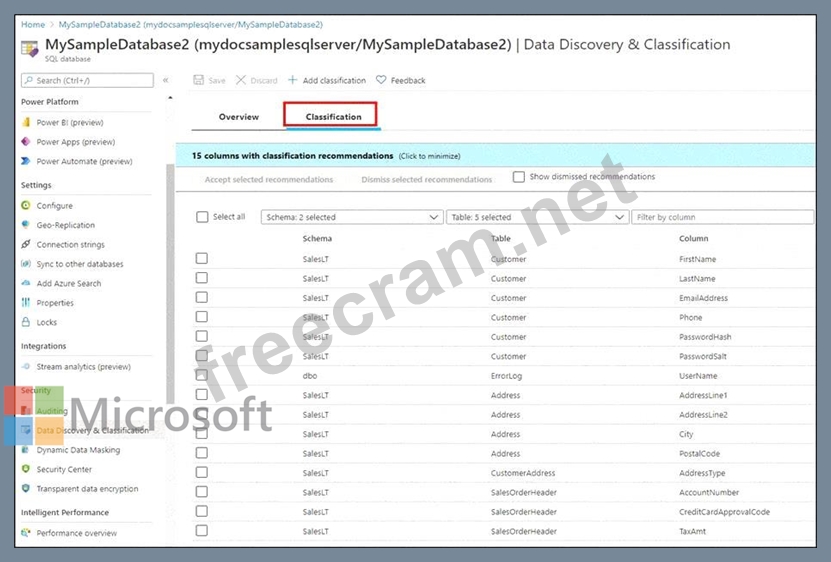The image size is (831, 562).
Task: Check the EmailAddress row checkbox
Action: [201, 297]
